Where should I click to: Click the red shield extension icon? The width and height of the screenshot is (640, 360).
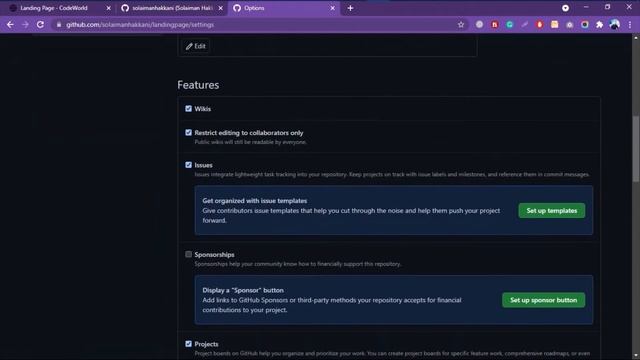point(540,24)
